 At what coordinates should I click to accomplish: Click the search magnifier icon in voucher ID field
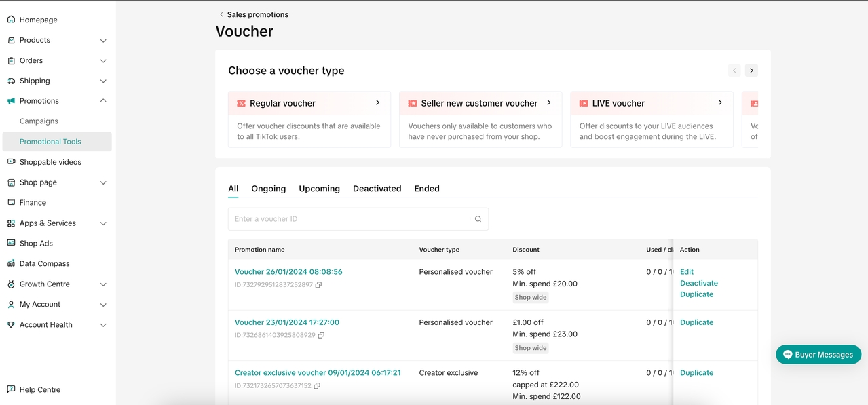pos(478,219)
